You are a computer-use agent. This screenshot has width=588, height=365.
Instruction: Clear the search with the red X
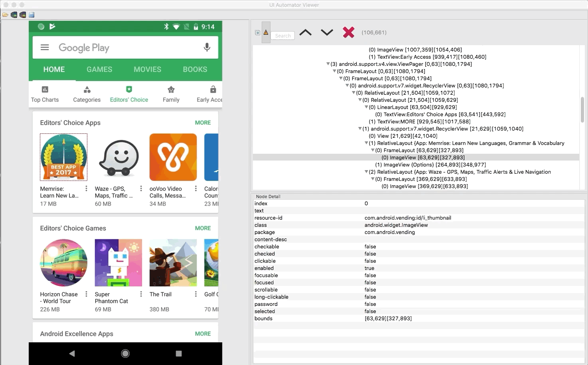click(348, 32)
